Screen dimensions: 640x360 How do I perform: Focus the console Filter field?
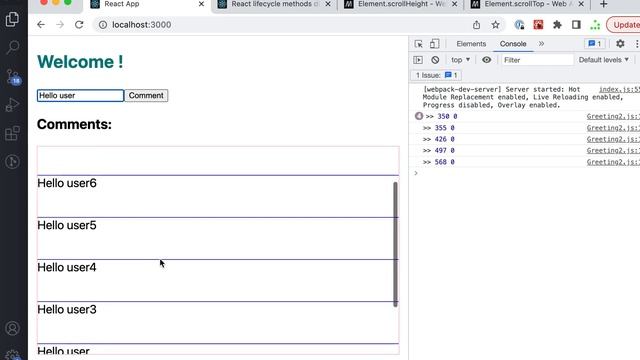click(x=537, y=60)
